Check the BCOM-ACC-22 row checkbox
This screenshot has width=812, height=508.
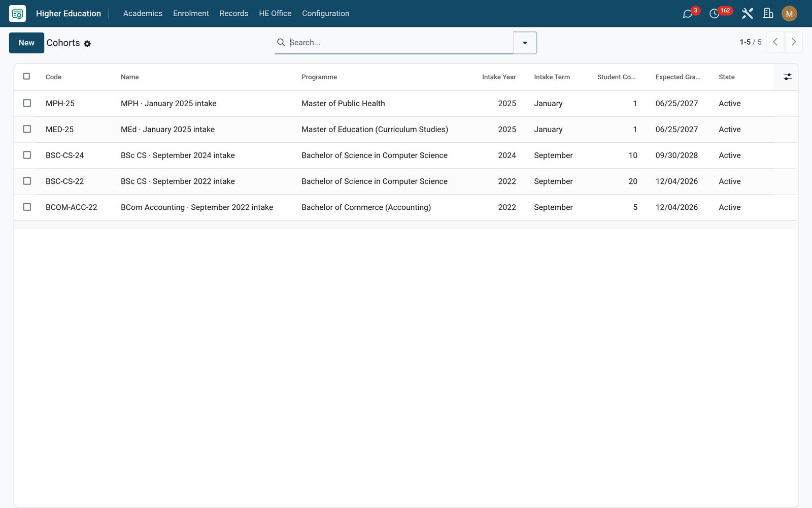tap(27, 207)
